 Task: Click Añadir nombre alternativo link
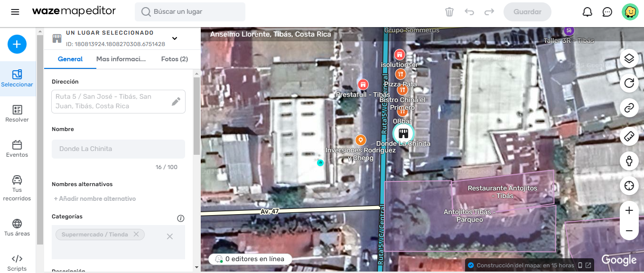point(95,199)
